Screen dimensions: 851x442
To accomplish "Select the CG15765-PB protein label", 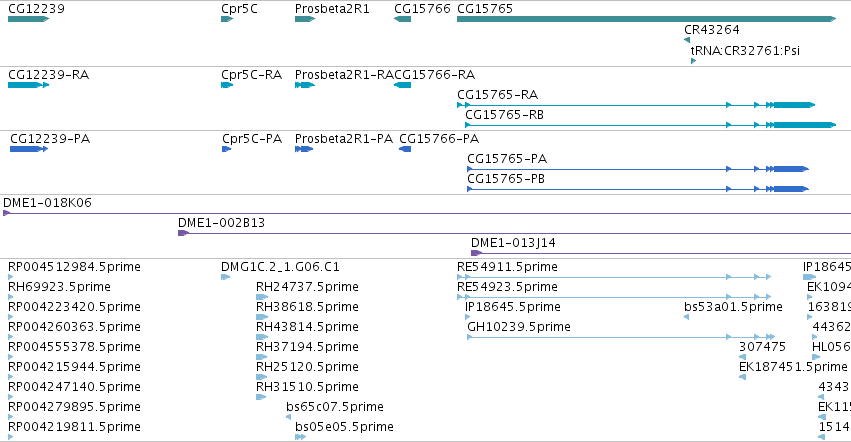I will pos(506,179).
